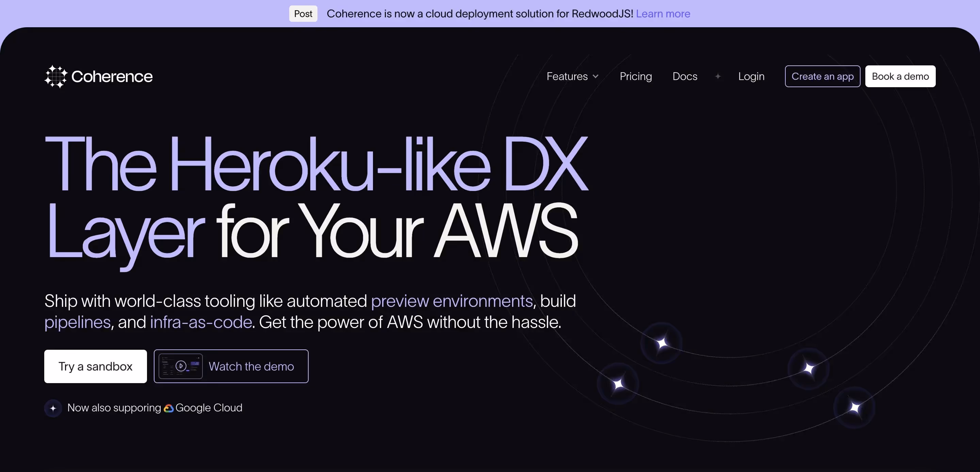Open the Pricing page
This screenshot has height=472, width=980.
pos(635,76)
